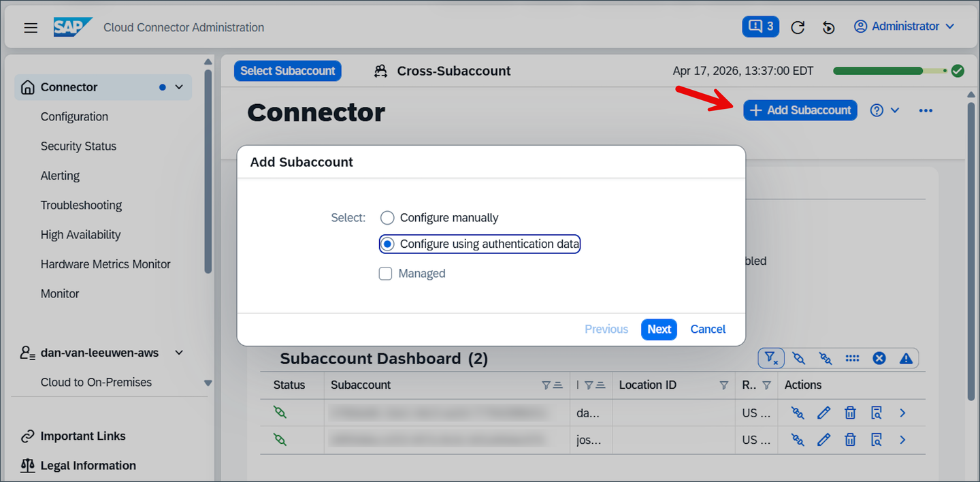Click the Add Subaccount button
The height and width of the screenshot is (482, 980).
(800, 110)
